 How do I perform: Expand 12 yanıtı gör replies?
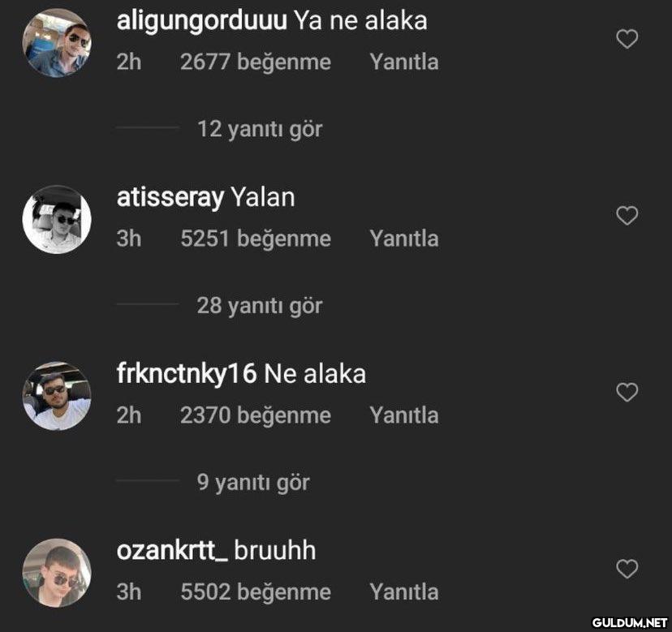[259, 129]
